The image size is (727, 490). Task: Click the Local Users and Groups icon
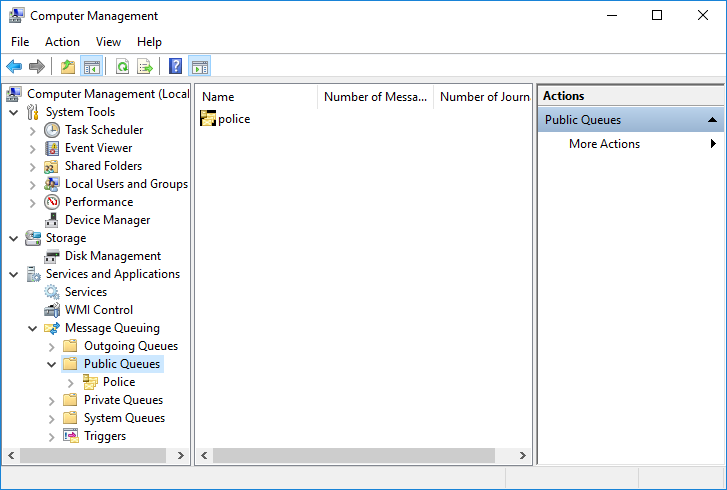pyautogui.click(x=51, y=184)
